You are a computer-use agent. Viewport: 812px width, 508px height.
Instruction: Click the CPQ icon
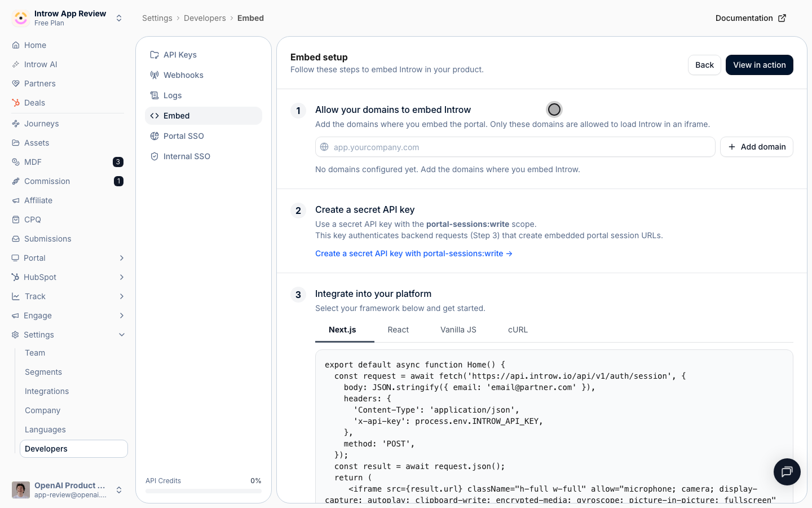[x=16, y=220]
